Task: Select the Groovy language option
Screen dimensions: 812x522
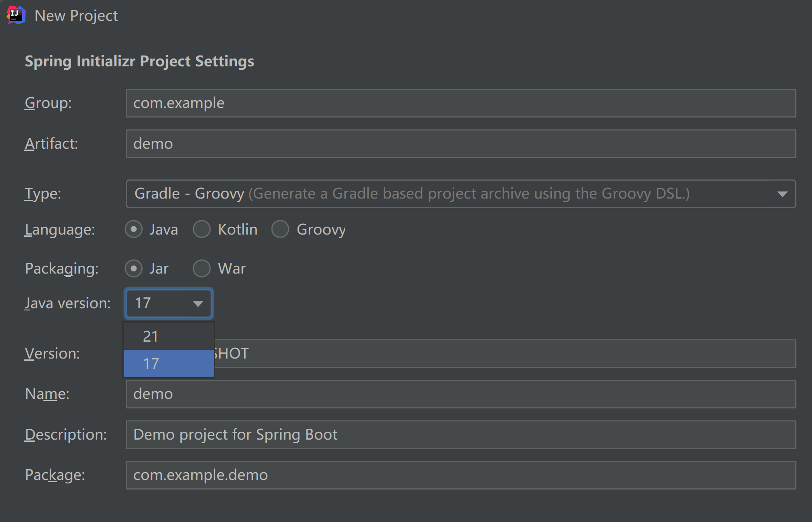Action: pos(280,229)
